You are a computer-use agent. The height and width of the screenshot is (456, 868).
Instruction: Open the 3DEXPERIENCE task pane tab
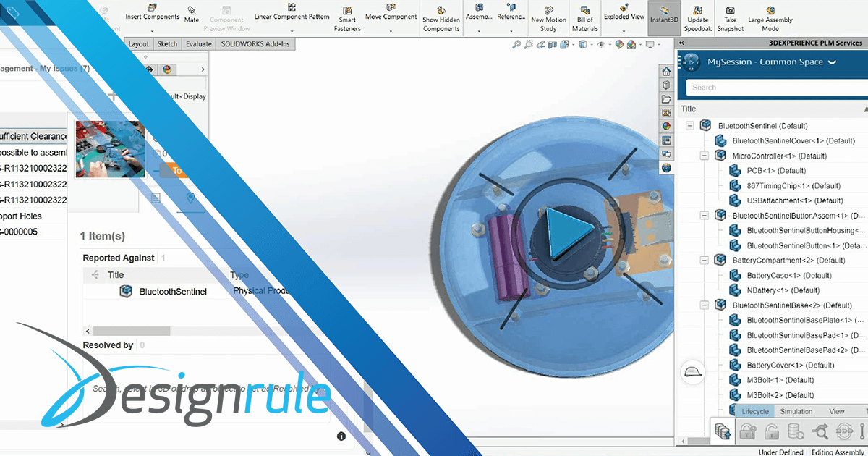click(666, 168)
